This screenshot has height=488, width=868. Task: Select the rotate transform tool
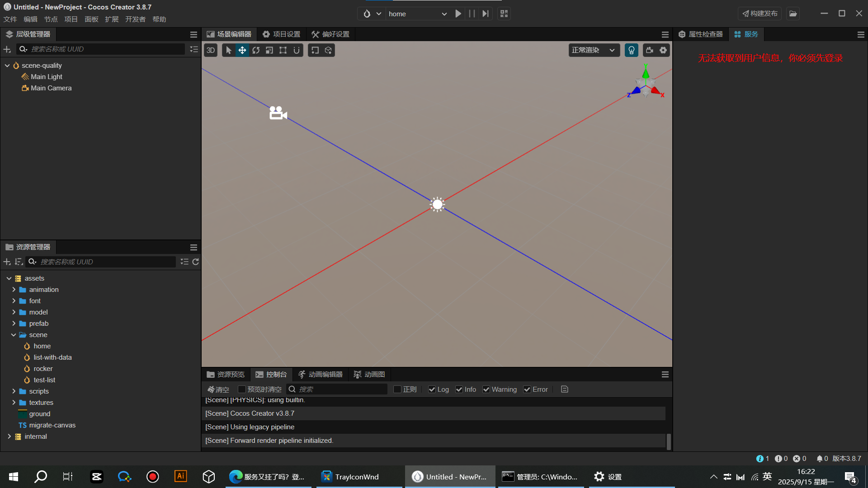(256, 50)
